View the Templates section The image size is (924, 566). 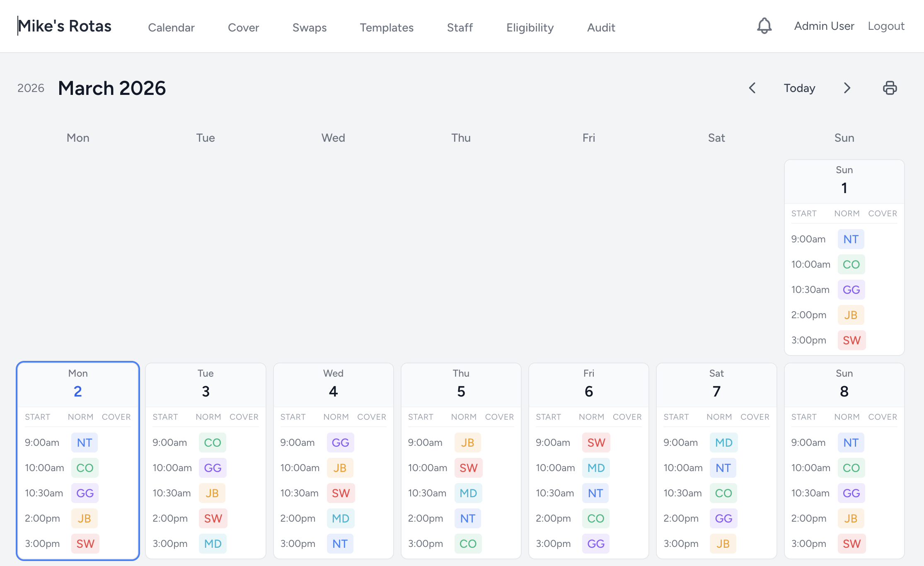[386, 27]
